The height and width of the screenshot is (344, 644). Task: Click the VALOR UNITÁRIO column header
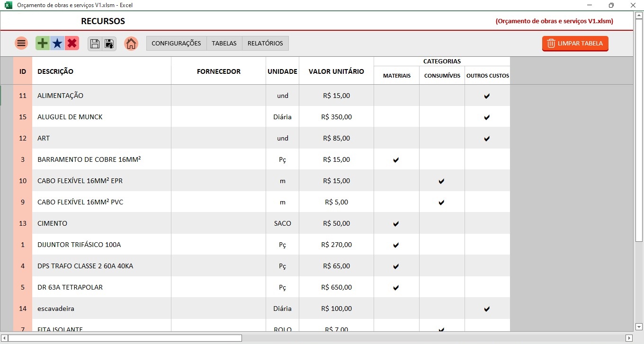pyautogui.click(x=336, y=71)
